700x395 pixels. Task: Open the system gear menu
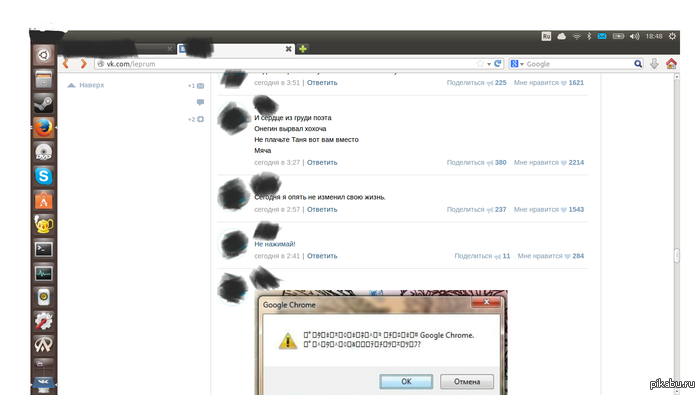[x=672, y=37]
